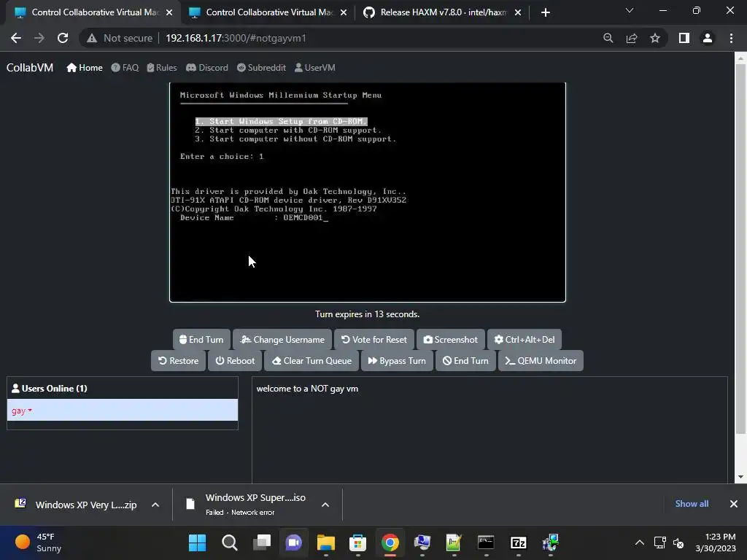Bookmark this page with the star icon
Image resolution: width=747 pixels, height=560 pixels.
tap(655, 38)
